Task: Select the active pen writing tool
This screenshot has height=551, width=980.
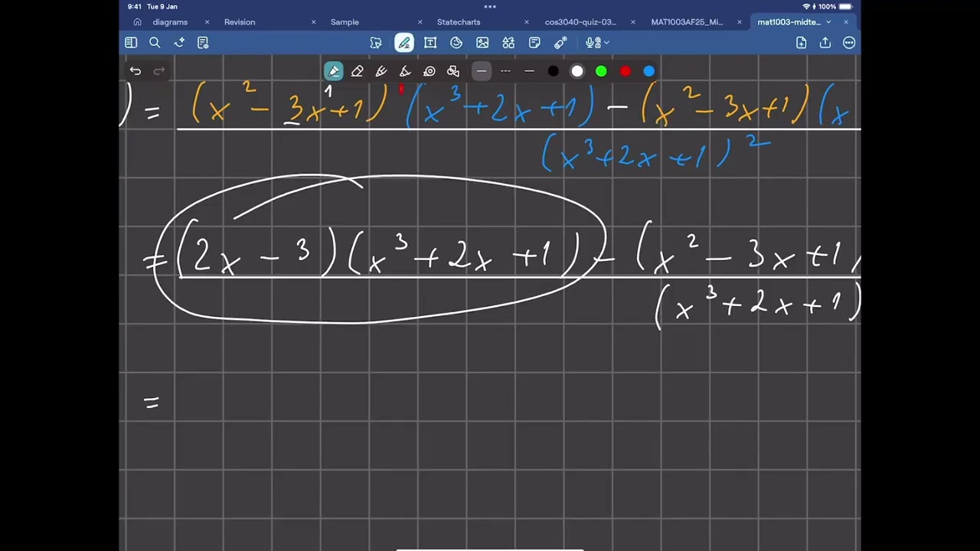Action: coord(404,43)
